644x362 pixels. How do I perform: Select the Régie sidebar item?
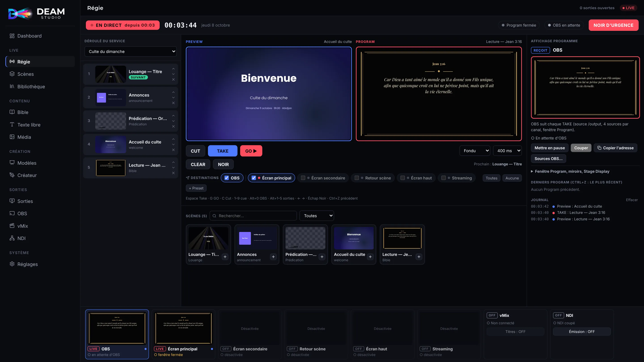pos(40,62)
